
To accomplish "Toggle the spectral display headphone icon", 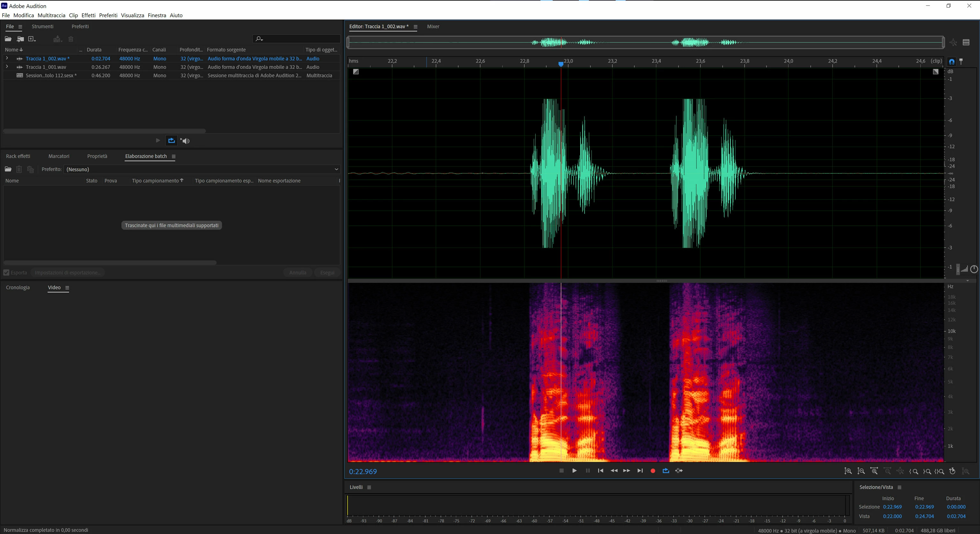I will tap(952, 62).
